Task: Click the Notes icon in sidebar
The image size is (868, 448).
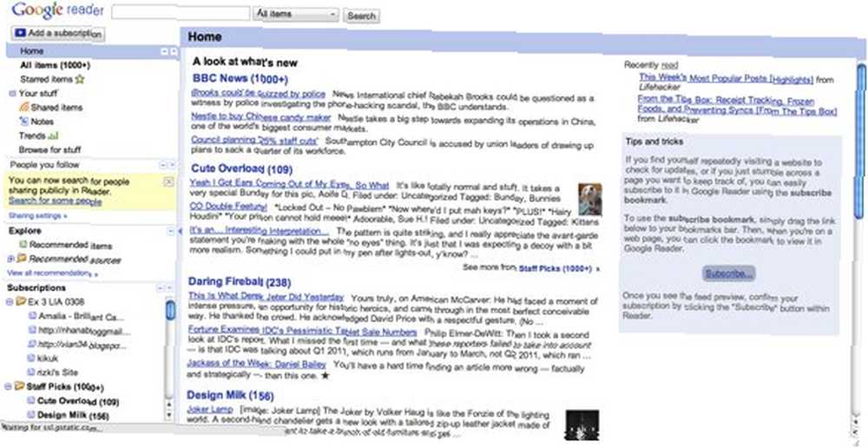Action: click(x=23, y=122)
